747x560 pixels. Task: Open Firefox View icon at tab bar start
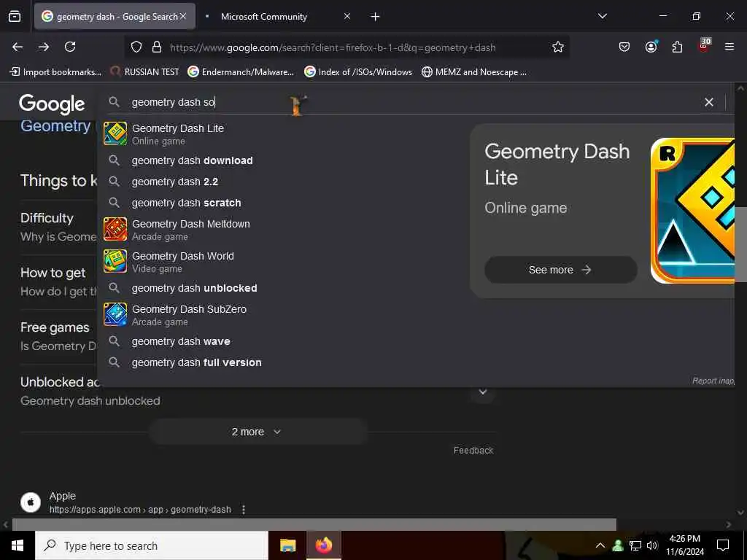pos(15,17)
